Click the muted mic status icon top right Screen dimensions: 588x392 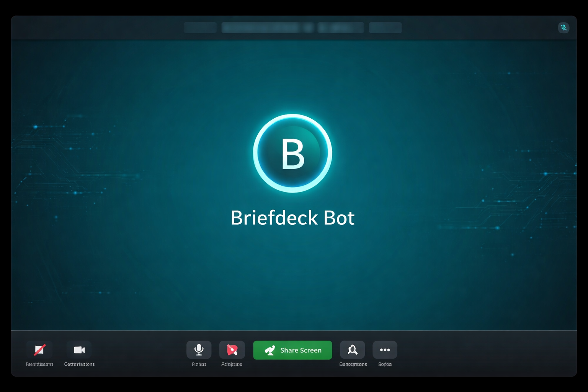tap(563, 28)
